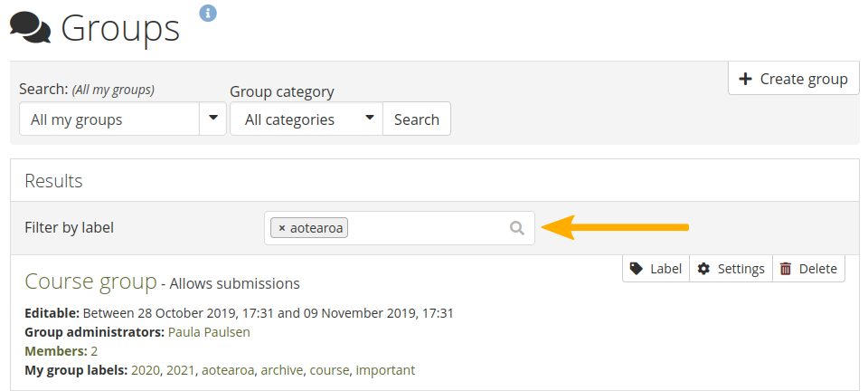The height and width of the screenshot is (391, 868).
Task: Click the tag icon on Label button
Action: coord(637,269)
